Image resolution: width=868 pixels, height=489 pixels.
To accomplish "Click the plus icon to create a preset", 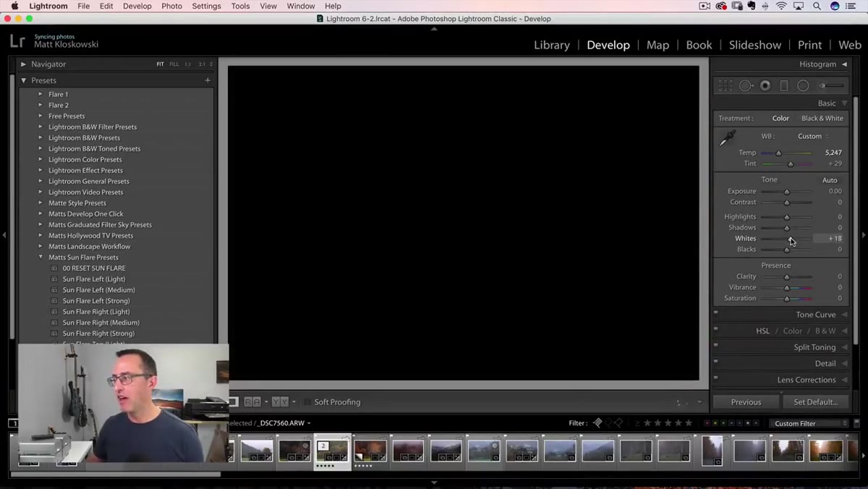I will pos(208,80).
